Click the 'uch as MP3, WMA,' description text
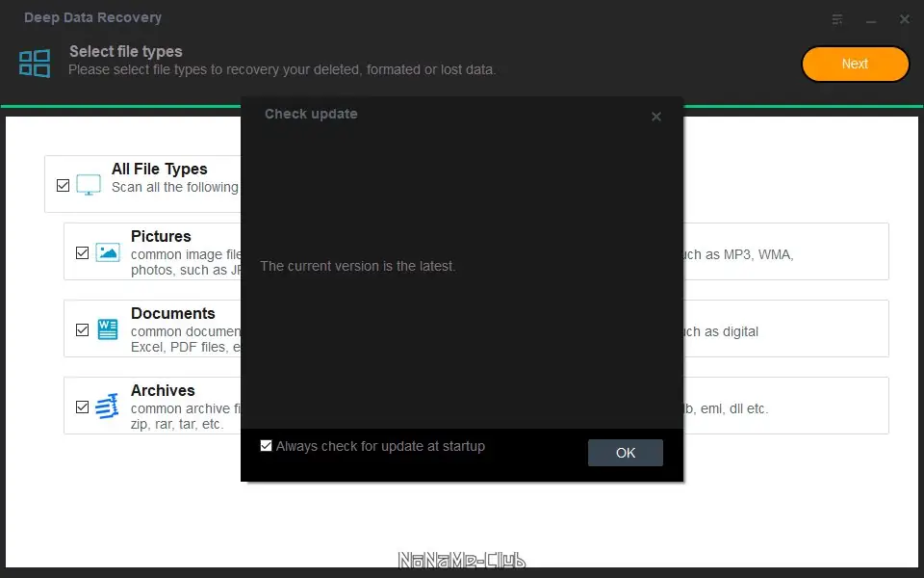This screenshot has width=924, height=578. pos(739,254)
